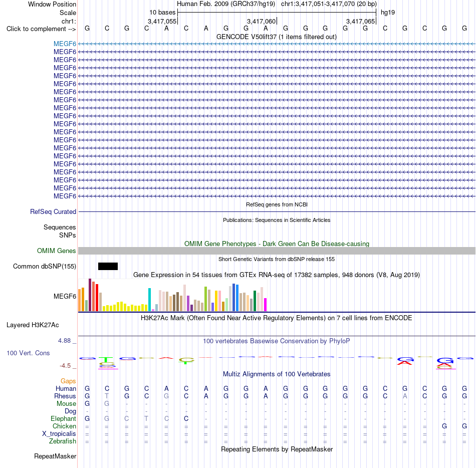Click the cyan bar in GTEx expression chart
The width and height of the screenshot is (476, 468).
click(149, 300)
